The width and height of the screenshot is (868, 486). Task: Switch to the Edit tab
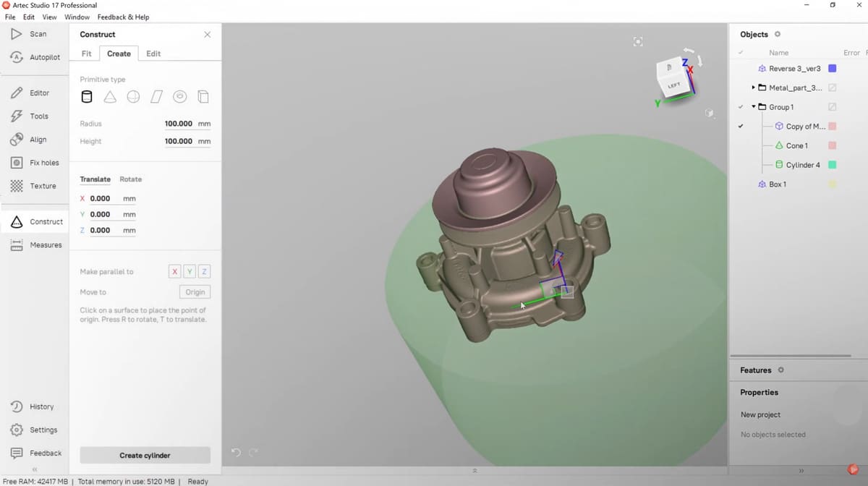point(153,54)
